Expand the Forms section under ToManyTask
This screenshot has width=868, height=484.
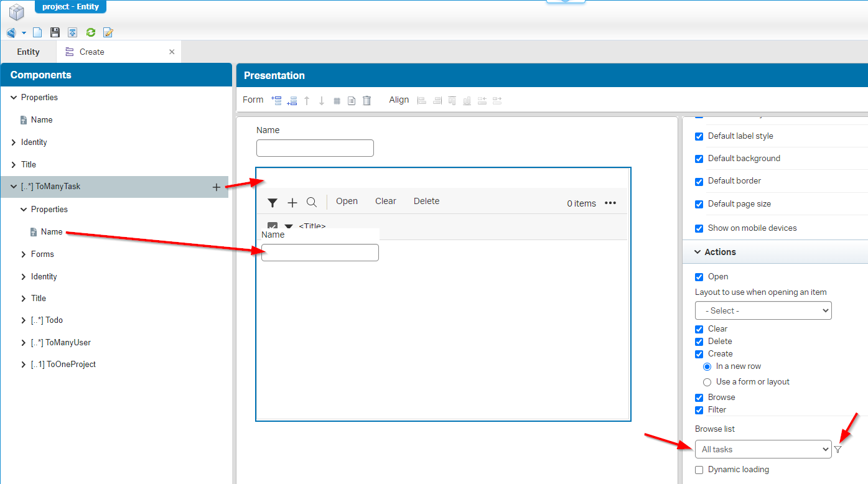pyautogui.click(x=24, y=254)
